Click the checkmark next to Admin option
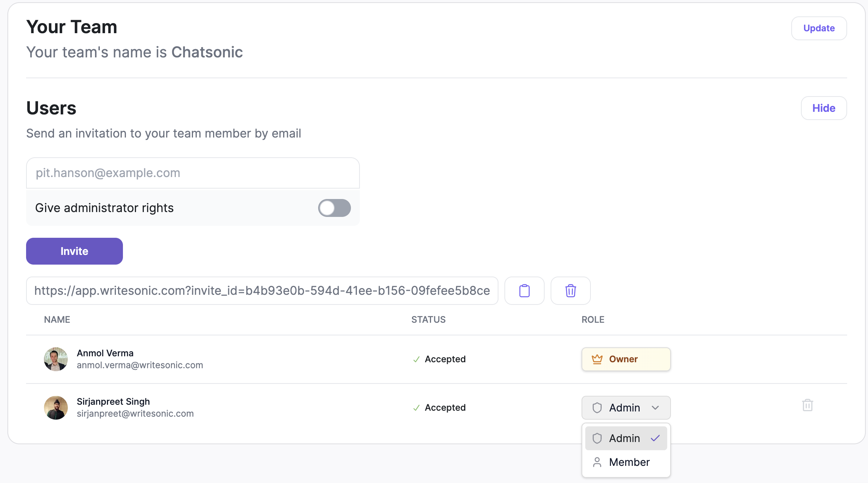 pos(655,438)
